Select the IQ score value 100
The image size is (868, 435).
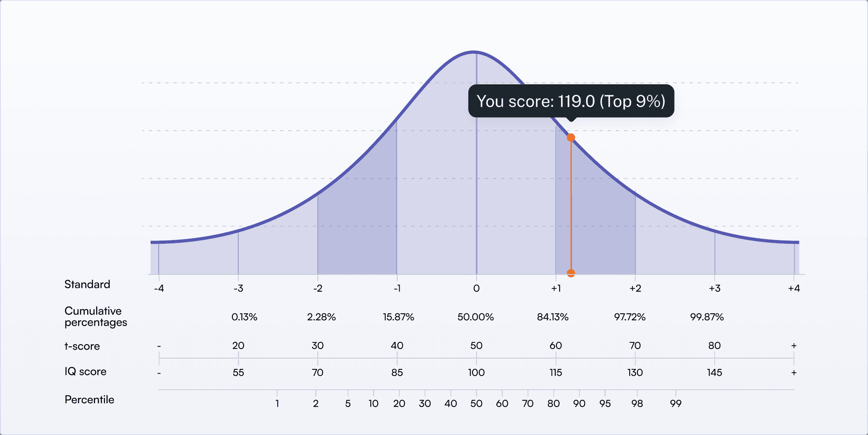476,373
